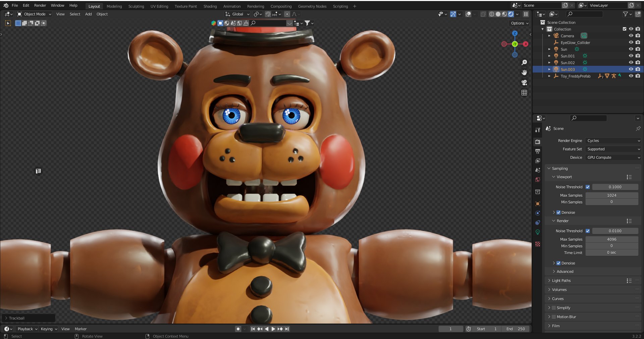Toggle viewport gizmos display
The width and height of the screenshot is (644, 339).
point(453,14)
